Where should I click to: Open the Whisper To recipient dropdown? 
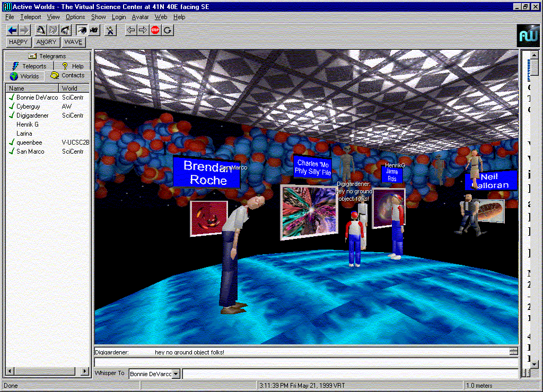point(176,373)
